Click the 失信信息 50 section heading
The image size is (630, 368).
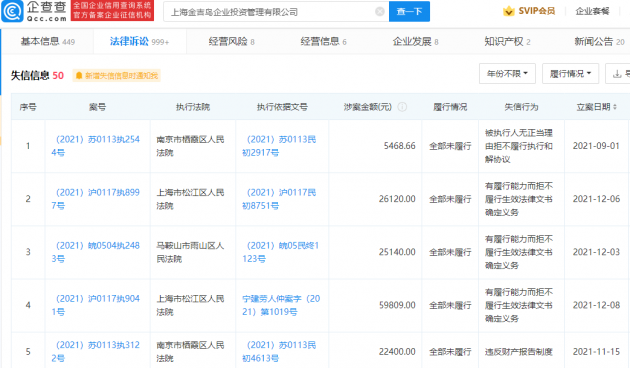[x=37, y=76]
